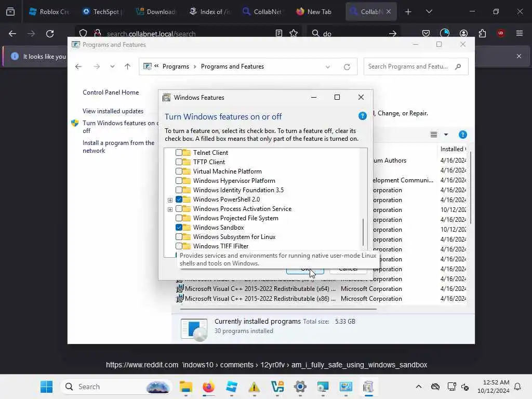Open recent locations dropdown in Programs and Features
Screen dimensions: 532x399
coord(112,66)
